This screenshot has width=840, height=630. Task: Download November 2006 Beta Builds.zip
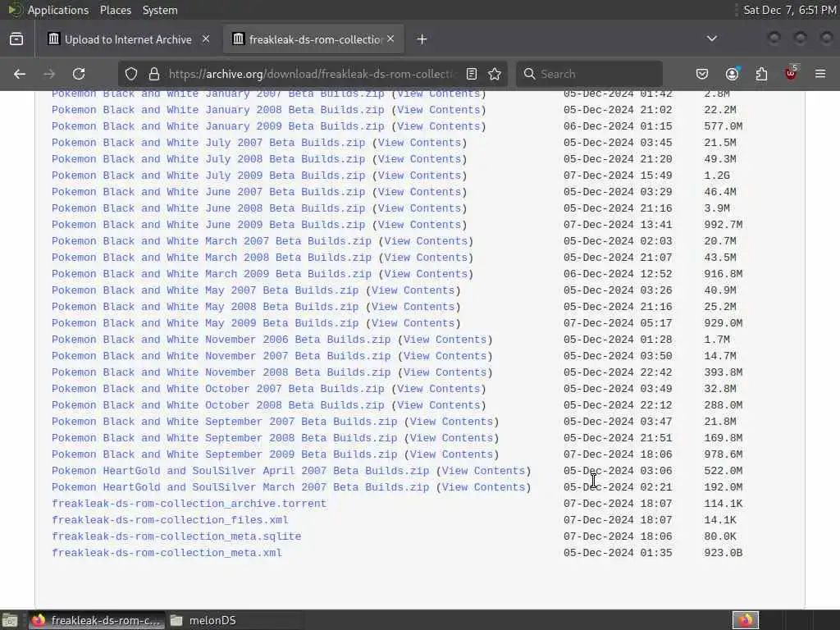tap(221, 340)
